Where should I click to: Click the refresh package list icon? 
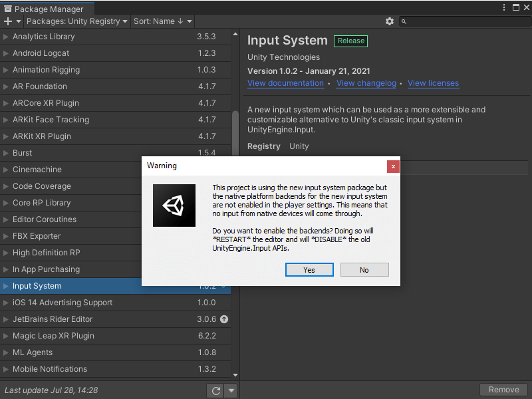(215, 391)
